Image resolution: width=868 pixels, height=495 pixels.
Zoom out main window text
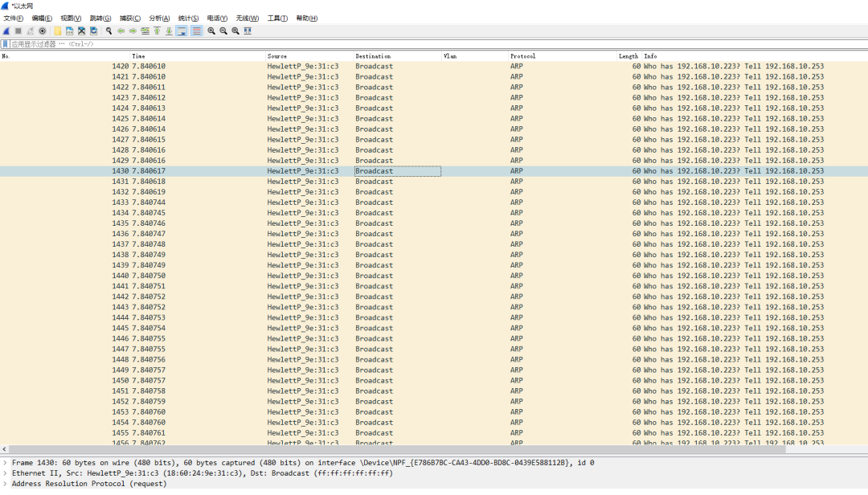click(223, 31)
